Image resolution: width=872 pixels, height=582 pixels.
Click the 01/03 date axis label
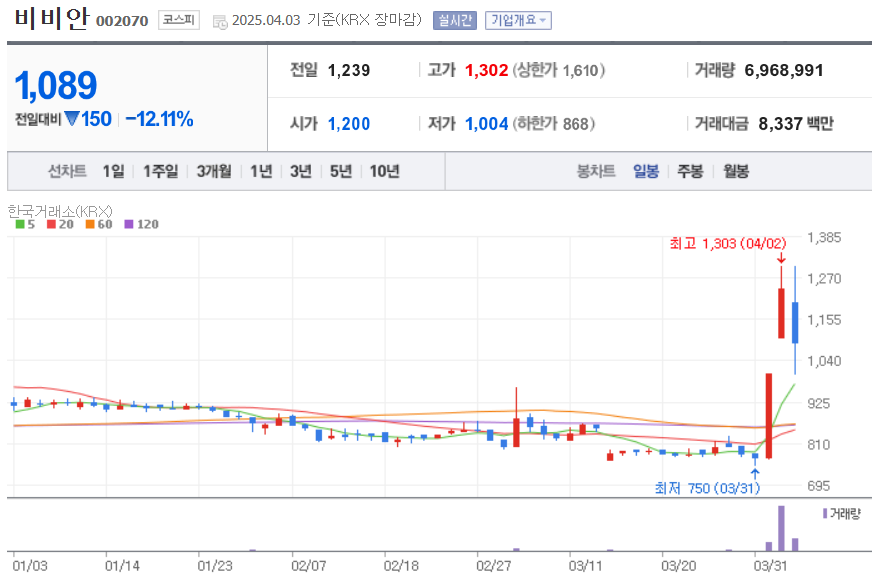click(30, 566)
